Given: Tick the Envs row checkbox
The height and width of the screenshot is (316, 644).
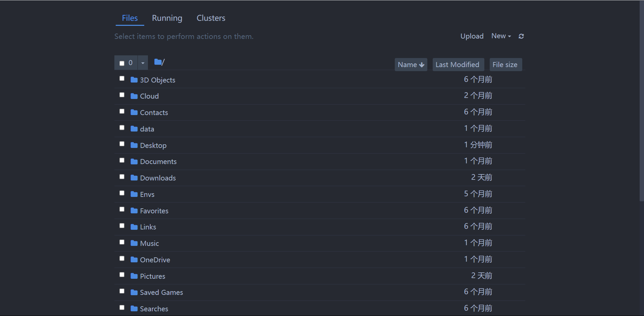Looking at the screenshot, I should tap(122, 193).
